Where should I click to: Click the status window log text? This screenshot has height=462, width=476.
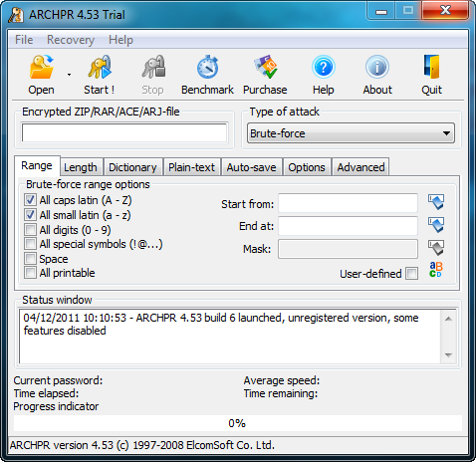pyautogui.click(x=221, y=325)
